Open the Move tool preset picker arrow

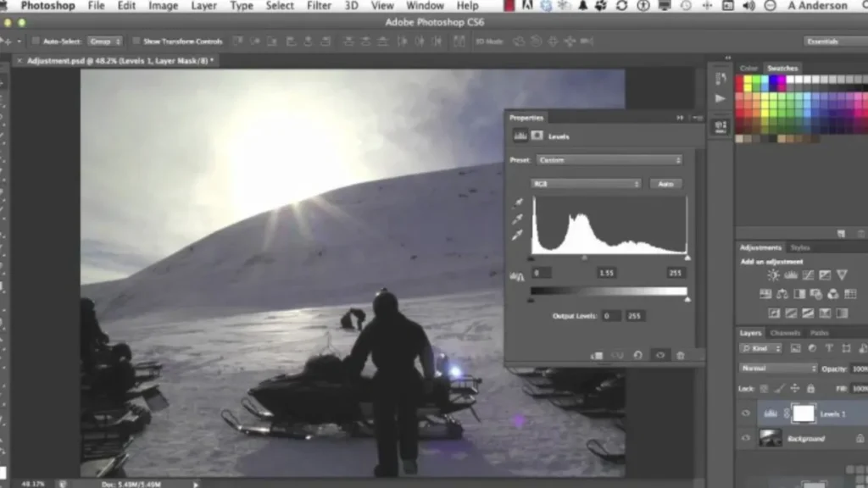point(19,41)
